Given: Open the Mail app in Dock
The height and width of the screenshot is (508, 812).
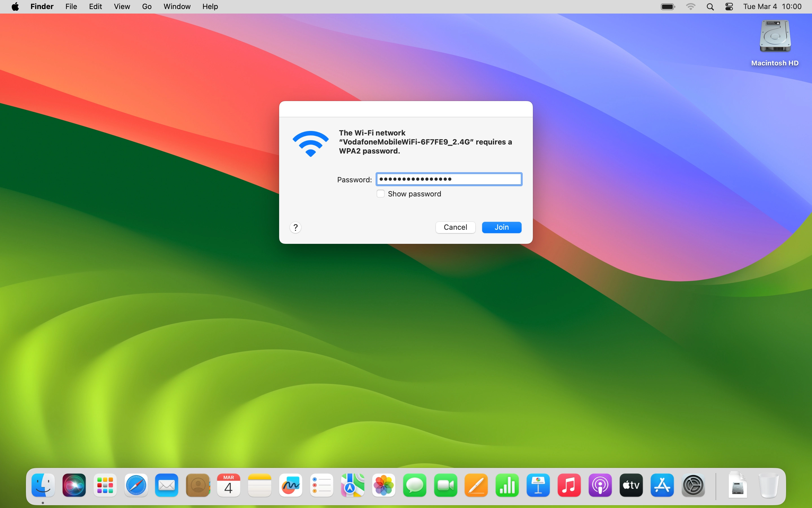Looking at the screenshot, I should tap(167, 485).
